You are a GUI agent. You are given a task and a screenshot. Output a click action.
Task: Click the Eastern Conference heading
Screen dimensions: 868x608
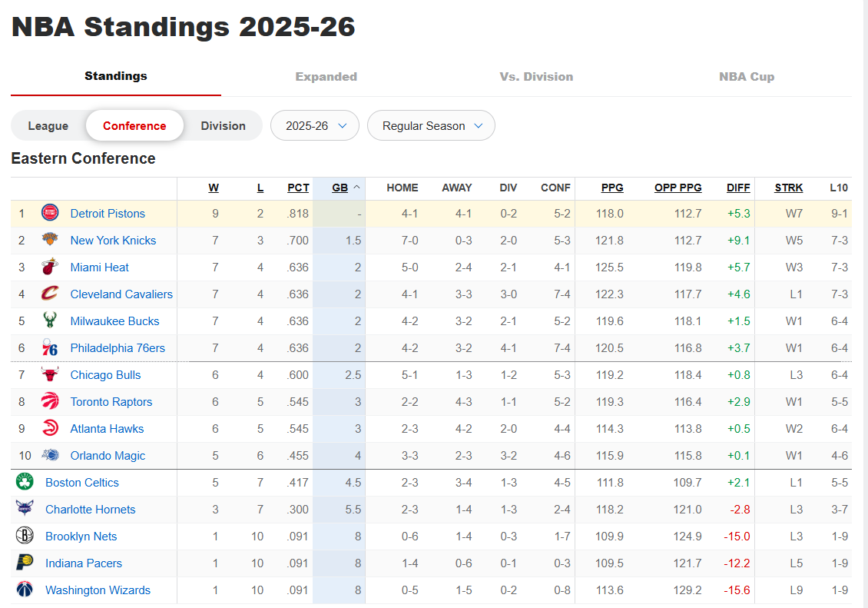(83, 158)
